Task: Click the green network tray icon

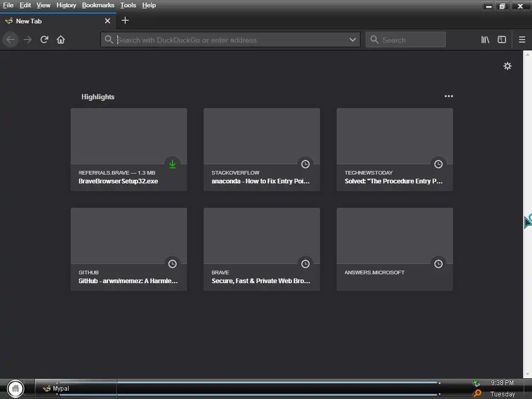Action: [477, 383]
